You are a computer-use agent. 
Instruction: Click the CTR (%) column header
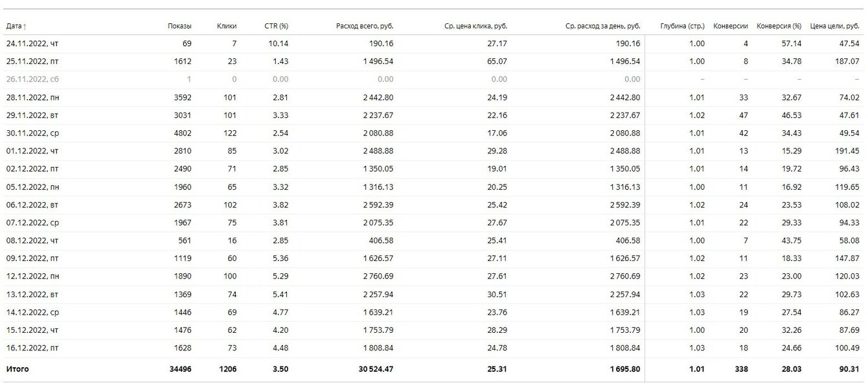pyautogui.click(x=277, y=27)
